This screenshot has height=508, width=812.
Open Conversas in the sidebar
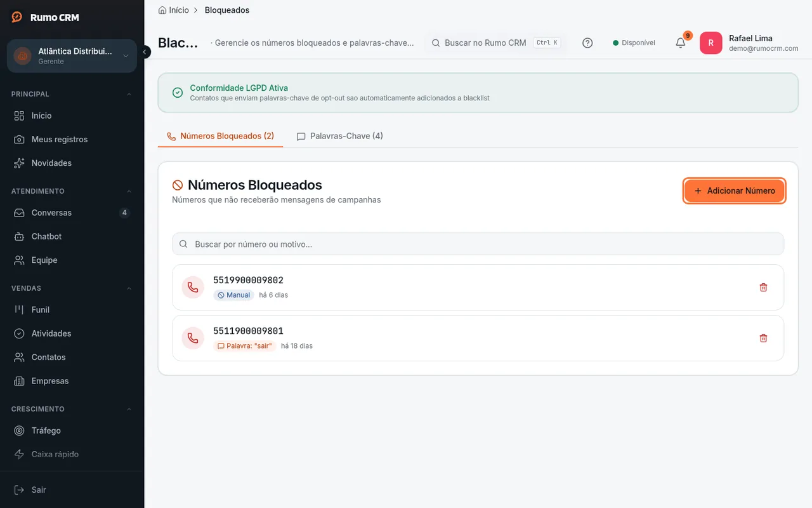pyautogui.click(x=72, y=213)
